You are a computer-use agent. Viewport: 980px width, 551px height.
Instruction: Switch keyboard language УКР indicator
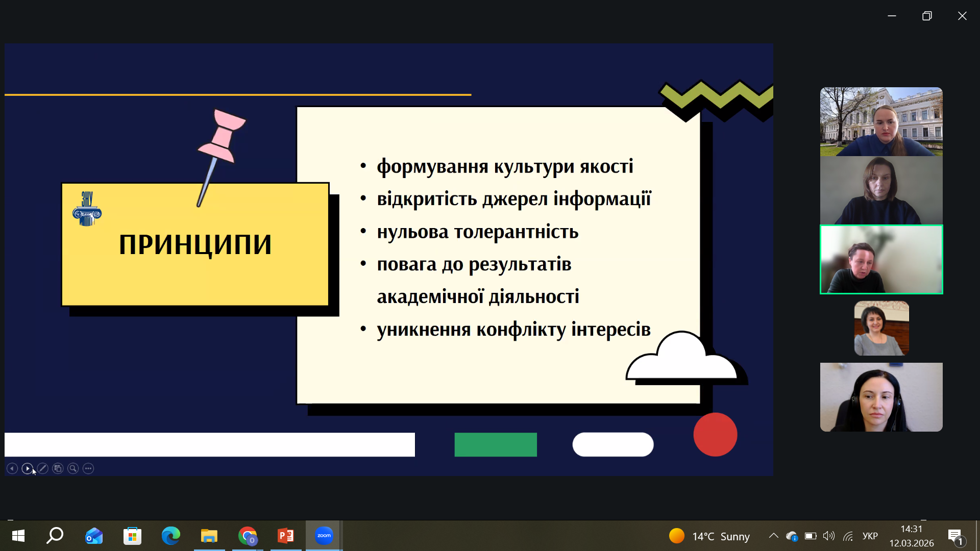click(x=870, y=536)
